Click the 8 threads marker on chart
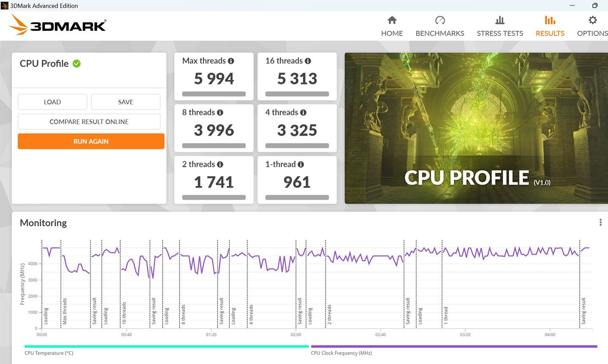Screen dimensions: 608x364 pos(183,314)
